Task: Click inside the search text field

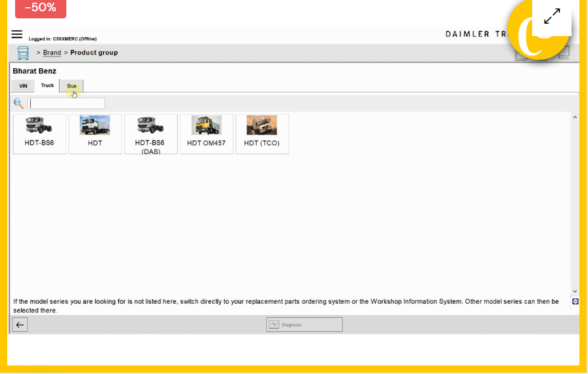Action: coord(66,104)
